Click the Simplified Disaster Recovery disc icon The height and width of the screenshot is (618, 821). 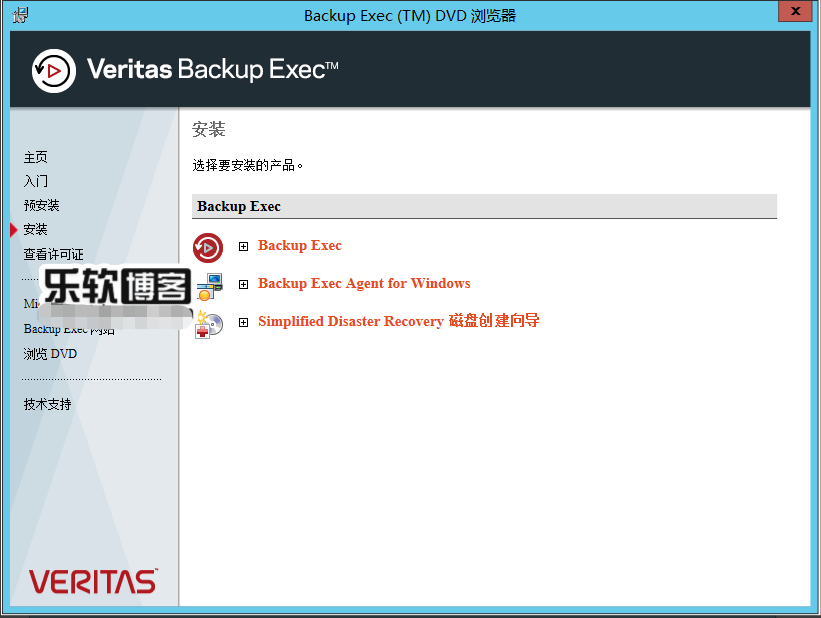(x=209, y=324)
